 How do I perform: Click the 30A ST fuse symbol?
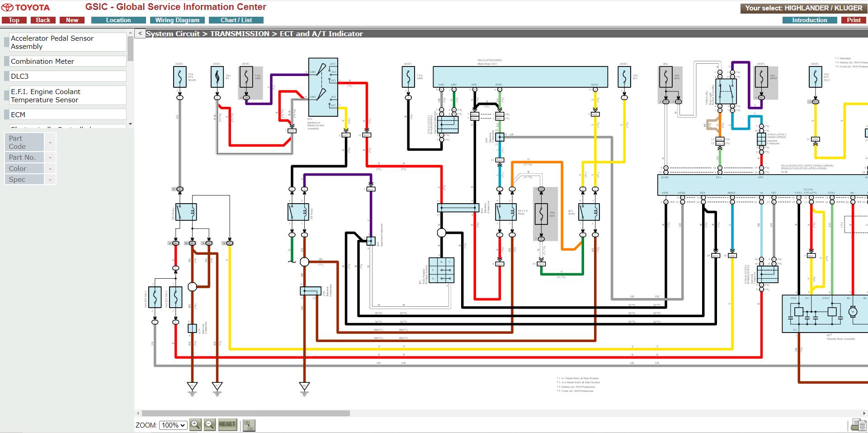[x=217, y=77]
